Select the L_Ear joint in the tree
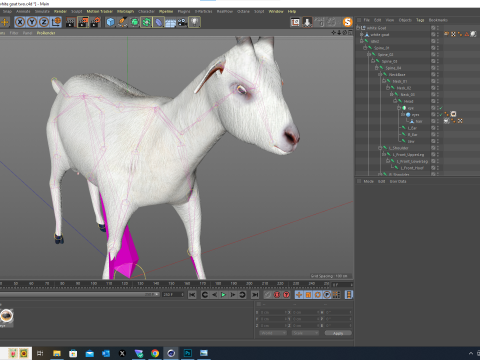This screenshot has width=480, height=360. point(412,128)
